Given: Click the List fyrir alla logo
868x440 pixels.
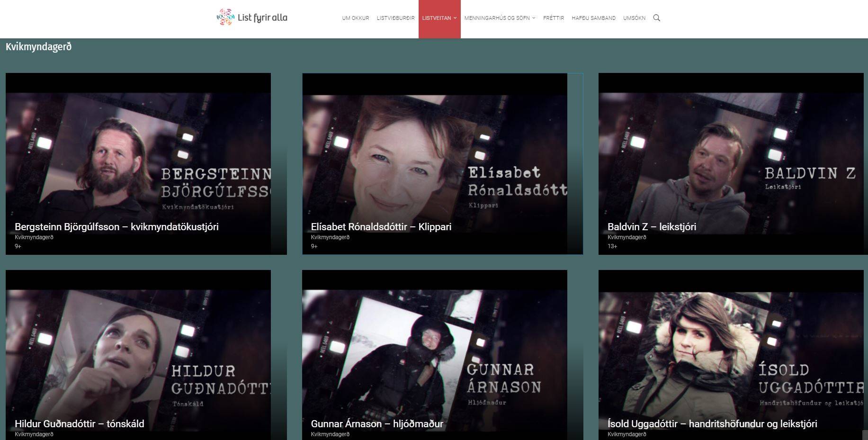Looking at the screenshot, I should click(x=252, y=18).
